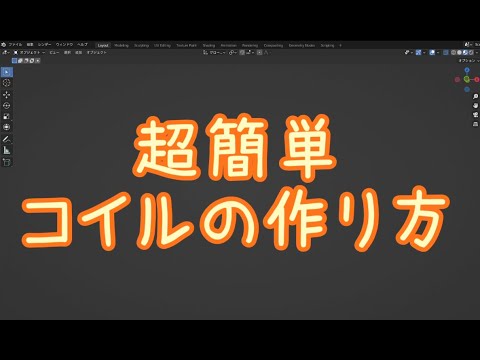Select the Move tool

pos(7,95)
